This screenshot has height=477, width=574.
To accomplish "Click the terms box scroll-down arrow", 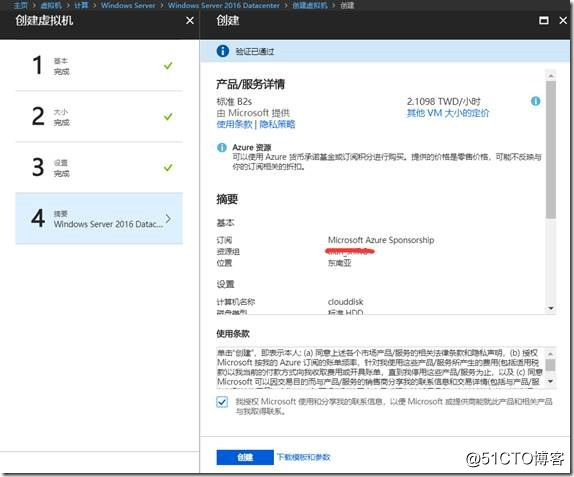I will coord(550,381).
